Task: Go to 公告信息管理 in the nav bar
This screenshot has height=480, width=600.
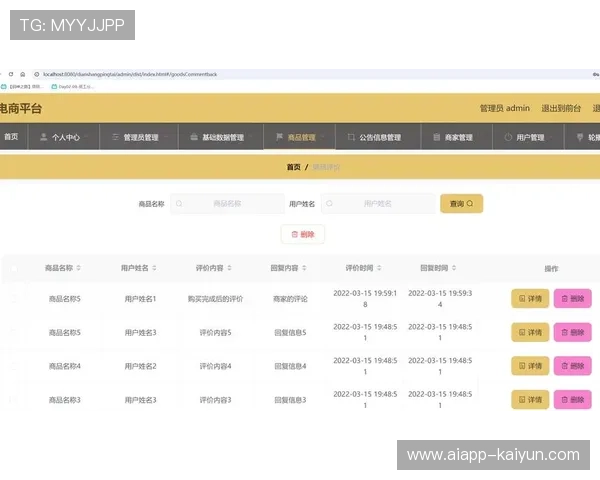Action: point(378,137)
